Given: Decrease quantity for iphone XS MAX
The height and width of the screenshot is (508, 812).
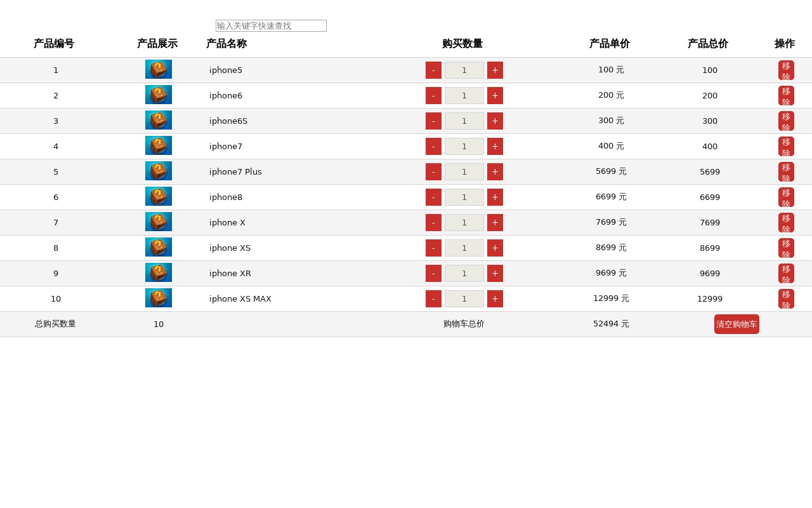Looking at the screenshot, I should [x=433, y=298].
